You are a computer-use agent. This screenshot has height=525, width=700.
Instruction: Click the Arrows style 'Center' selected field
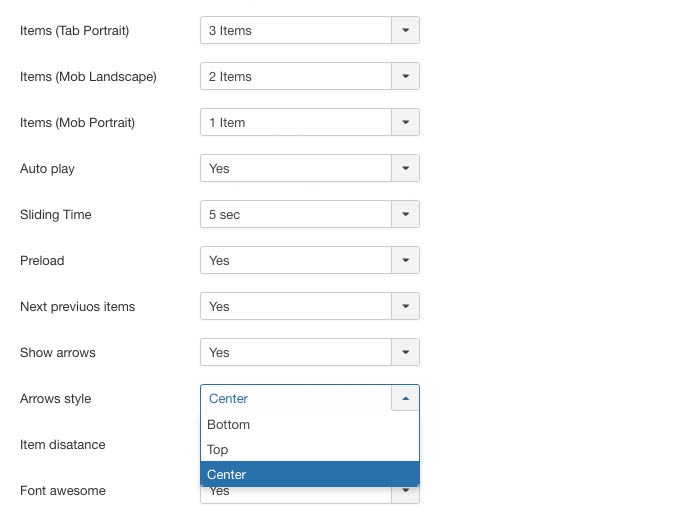coord(296,399)
